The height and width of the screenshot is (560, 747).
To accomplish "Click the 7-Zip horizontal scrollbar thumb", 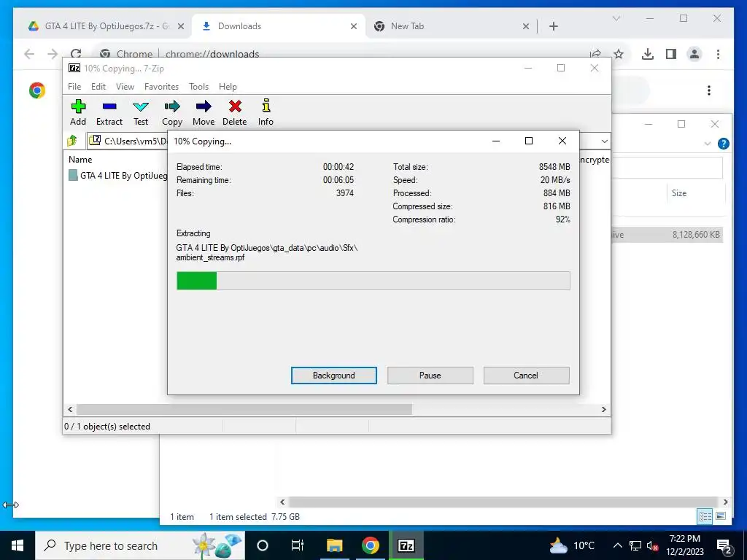I will pos(244,409).
